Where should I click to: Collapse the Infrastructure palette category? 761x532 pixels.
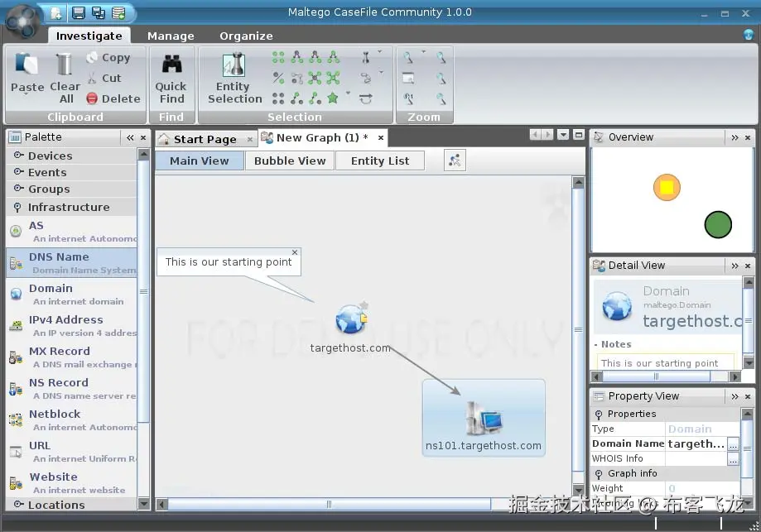(18, 207)
